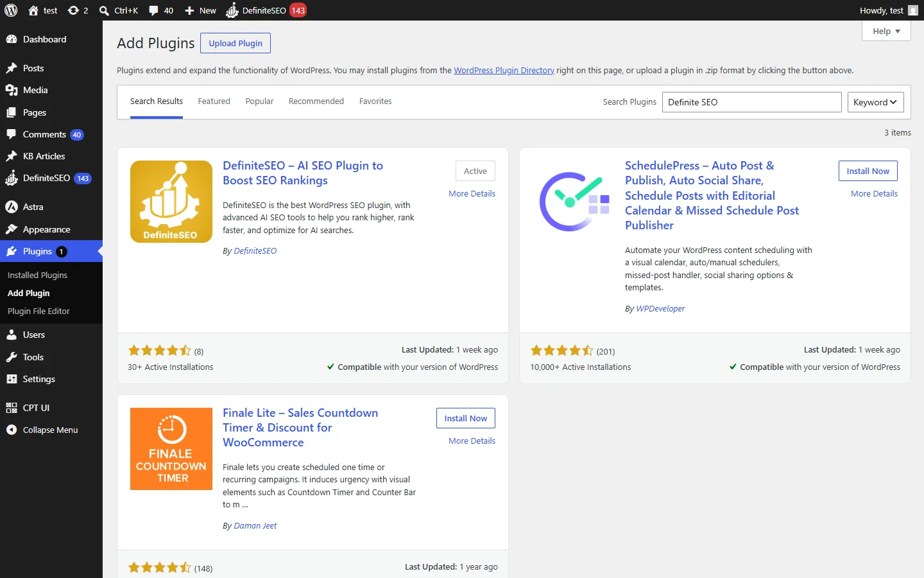Switch to Popular plugins tab
Viewport: 924px width, 578px height.
pyautogui.click(x=259, y=101)
